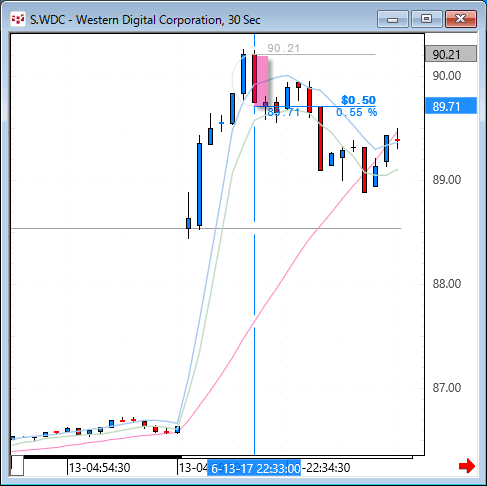Click the 0.55 % measurement label
The height and width of the screenshot is (486, 487).
point(356,112)
